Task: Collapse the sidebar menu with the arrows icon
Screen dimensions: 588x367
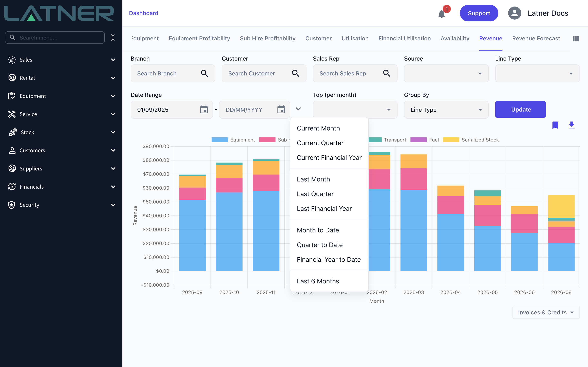Action: pos(113,37)
